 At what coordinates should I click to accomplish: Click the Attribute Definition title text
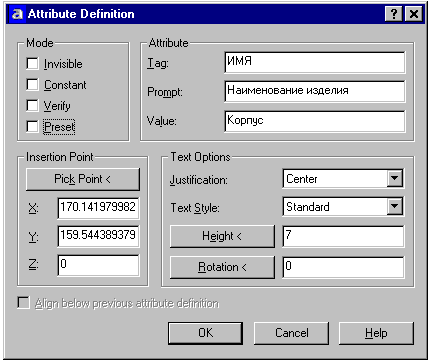(81, 14)
